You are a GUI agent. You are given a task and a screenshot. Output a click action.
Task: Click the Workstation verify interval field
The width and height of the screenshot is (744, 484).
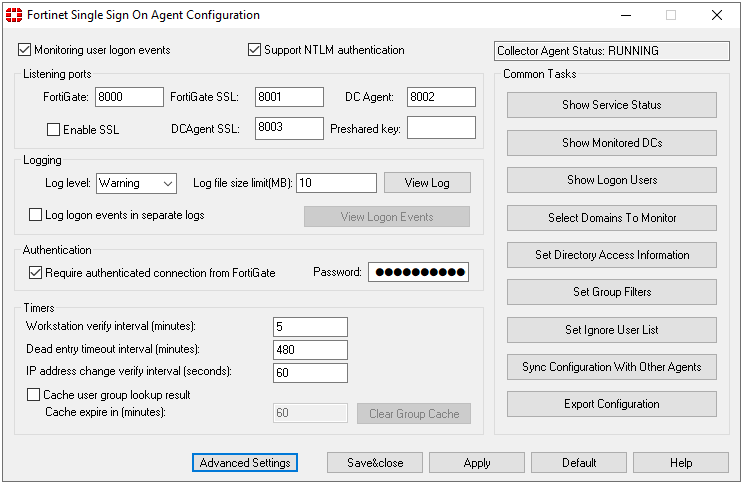(310, 327)
